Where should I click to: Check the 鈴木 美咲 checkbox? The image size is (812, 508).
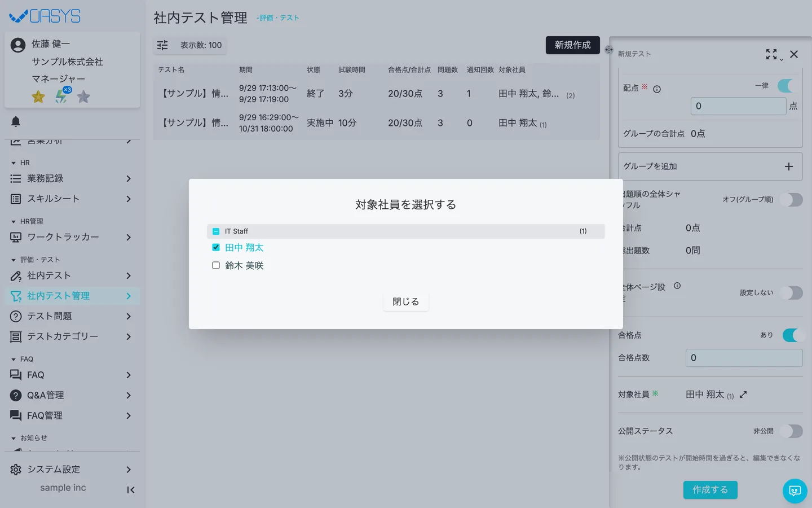216,265
